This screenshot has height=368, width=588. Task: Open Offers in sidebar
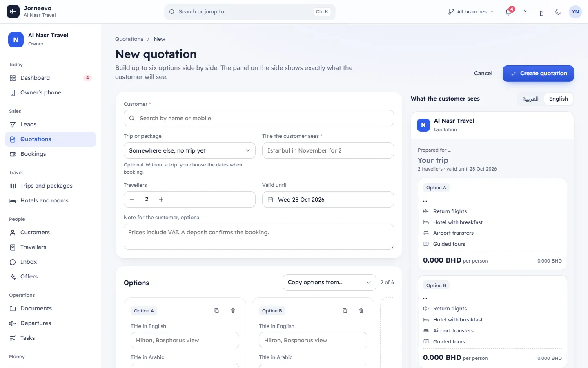pos(50,276)
